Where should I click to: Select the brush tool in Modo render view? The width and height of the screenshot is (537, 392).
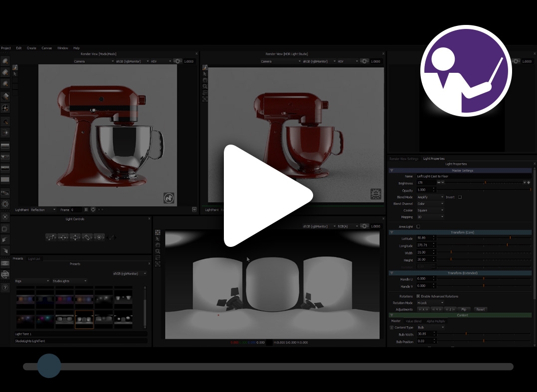pos(15,67)
